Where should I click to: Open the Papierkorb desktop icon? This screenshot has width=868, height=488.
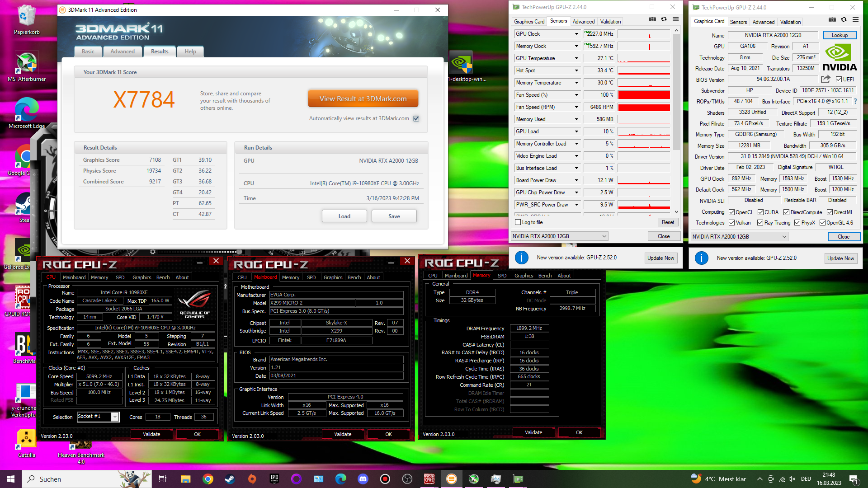tap(27, 20)
